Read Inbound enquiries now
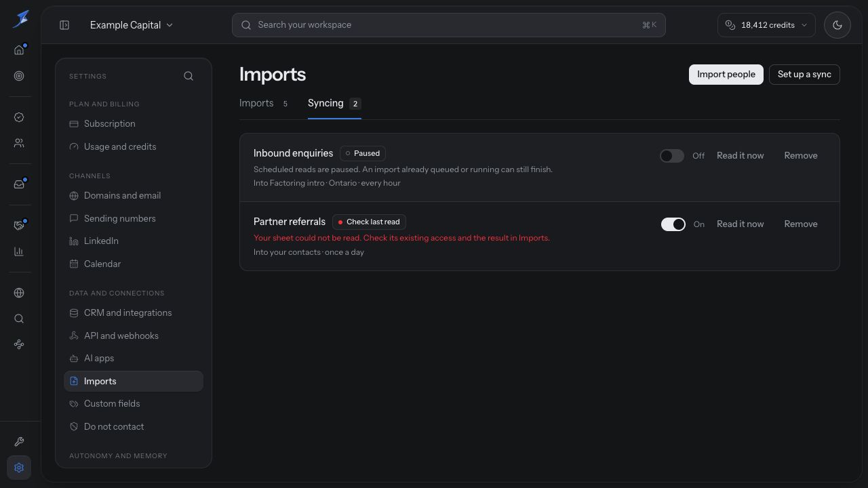868x488 pixels. point(740,156)
